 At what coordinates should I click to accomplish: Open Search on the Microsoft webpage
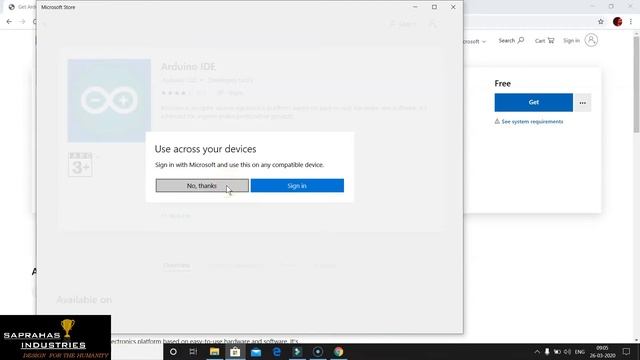(x=511, y=40)
